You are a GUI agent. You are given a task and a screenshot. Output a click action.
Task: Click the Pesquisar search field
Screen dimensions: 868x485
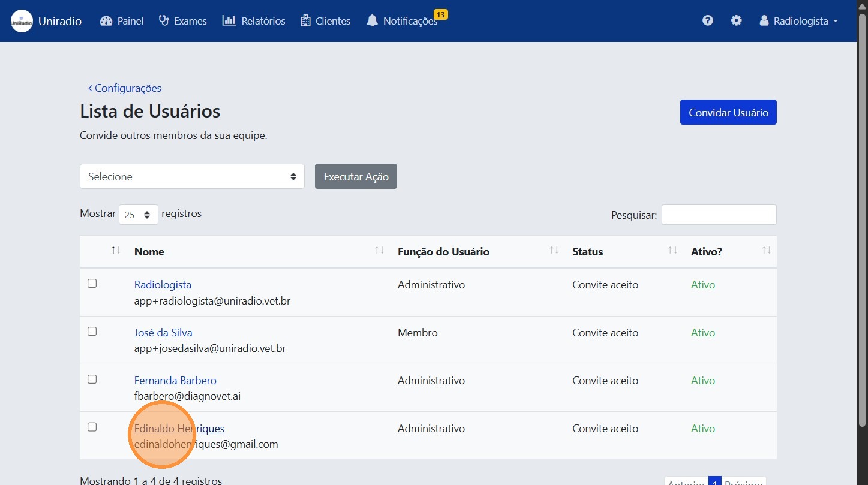(x=719, y=215)
